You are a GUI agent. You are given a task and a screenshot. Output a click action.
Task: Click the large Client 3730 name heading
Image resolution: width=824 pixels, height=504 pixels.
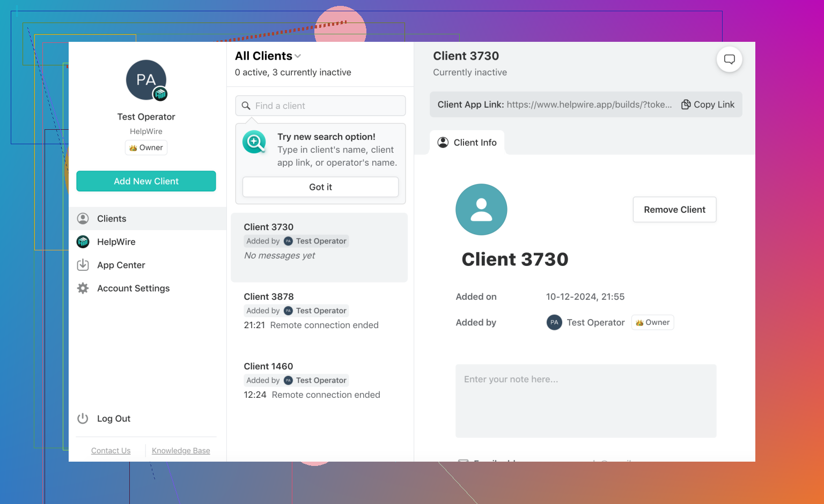pos(515,260)
